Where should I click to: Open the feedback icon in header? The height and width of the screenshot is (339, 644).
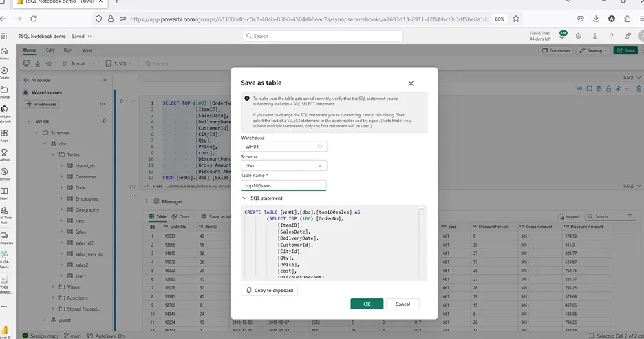pyautogui.click(x=627, y=36)
